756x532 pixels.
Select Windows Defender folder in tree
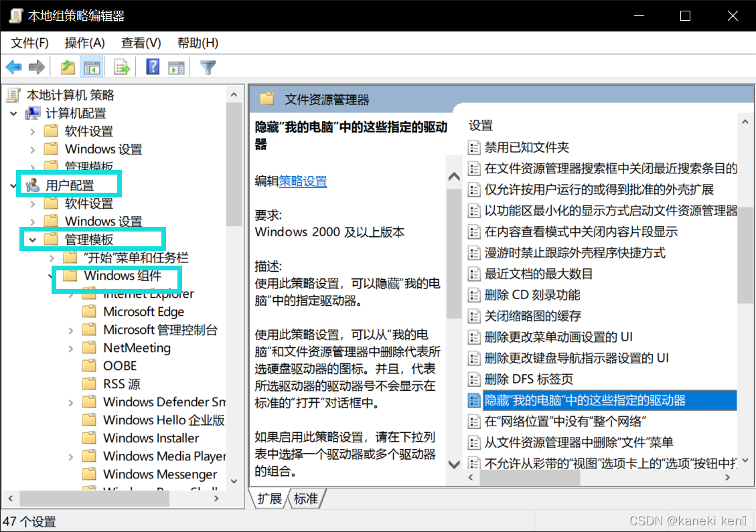tap(164, 402)
